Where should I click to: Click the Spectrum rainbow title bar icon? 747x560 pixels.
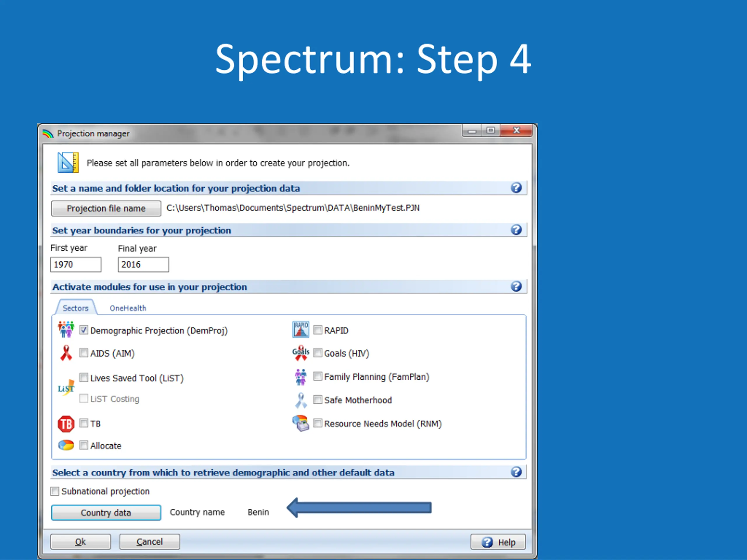(x=48, y=134)
